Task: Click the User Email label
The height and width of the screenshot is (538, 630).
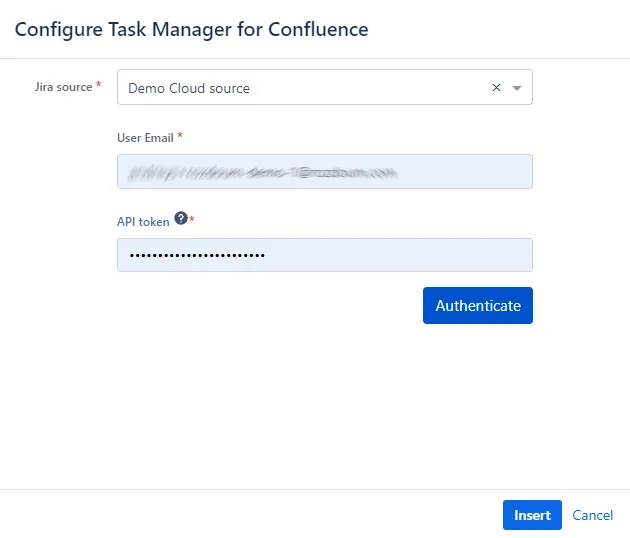Action: [x=145, y=138]
